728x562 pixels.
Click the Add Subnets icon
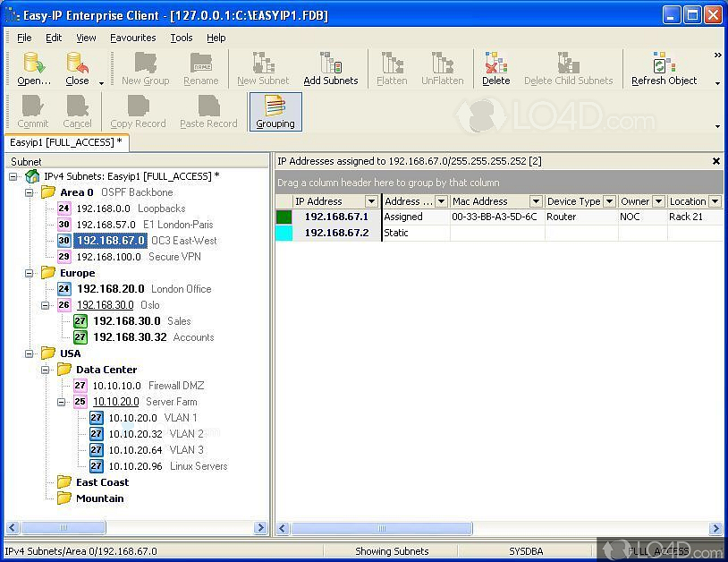pyautogui.click(x=332, y=67)
